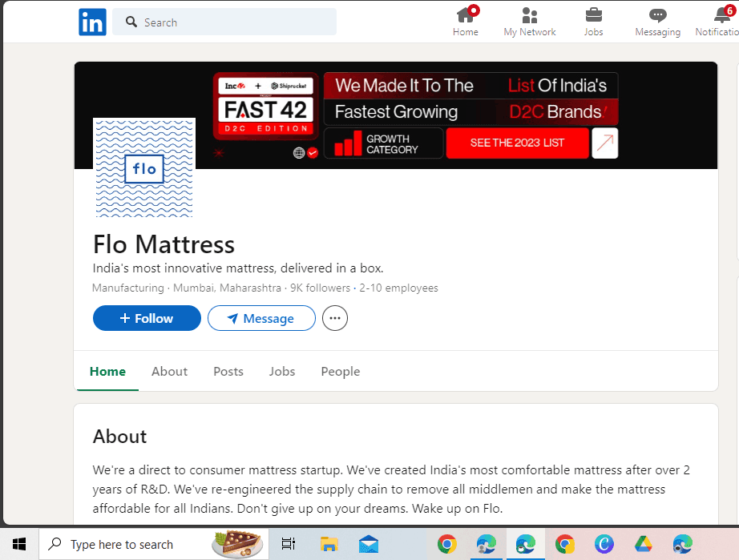739x560 pixels.
Task: Click the Windows Start button
Action: [x=18, y=544]
